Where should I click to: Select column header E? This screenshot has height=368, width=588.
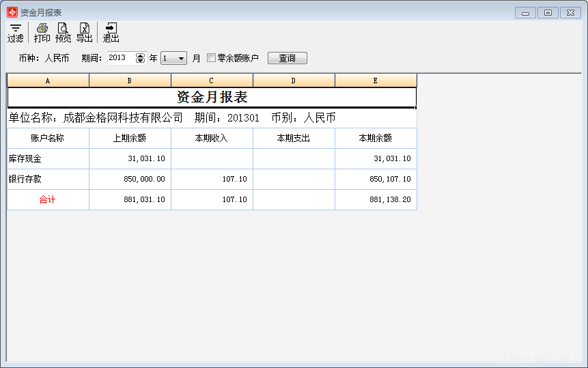coord(376,81)
